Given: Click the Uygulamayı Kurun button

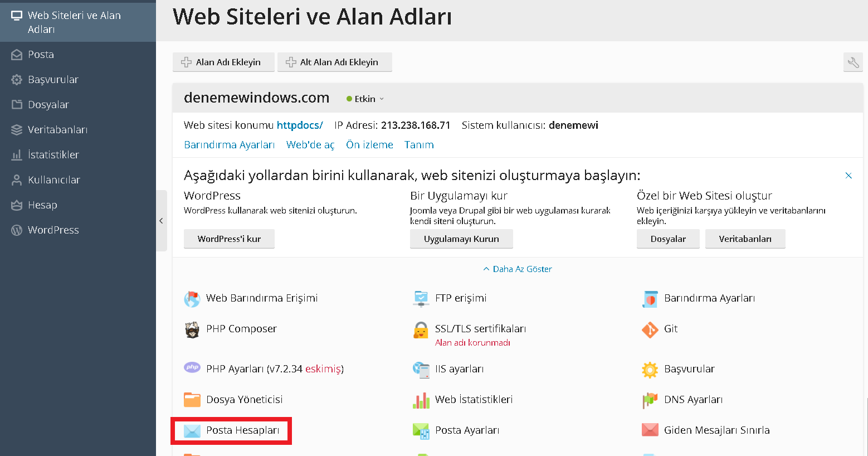Looking at the screenshot, I should point(461,239).
